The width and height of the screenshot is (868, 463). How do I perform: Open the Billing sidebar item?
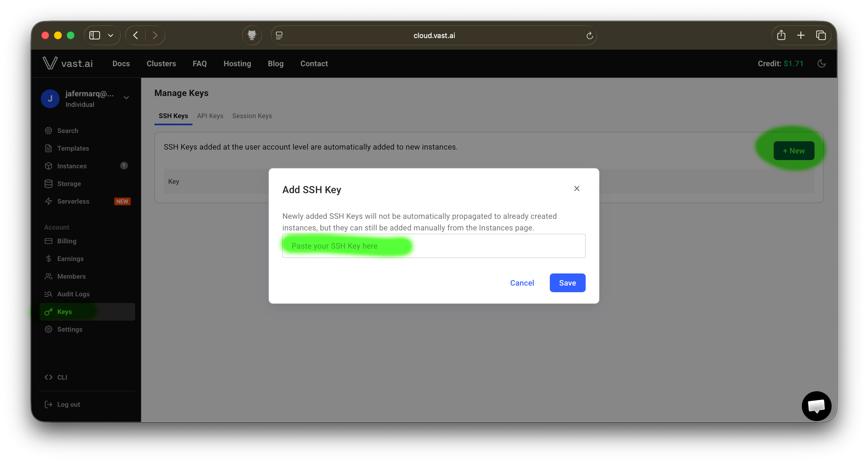tap(66, 241)
